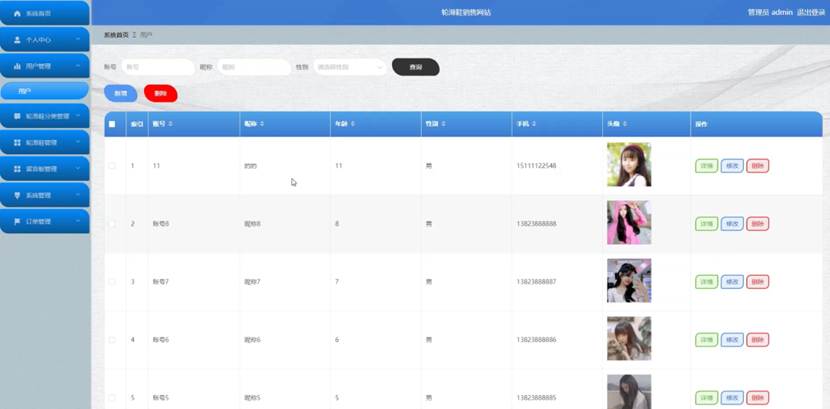Select the 用户 submenu item in sidebar
The height and width of the screenshot is (409, 830).
coord(44,91)
